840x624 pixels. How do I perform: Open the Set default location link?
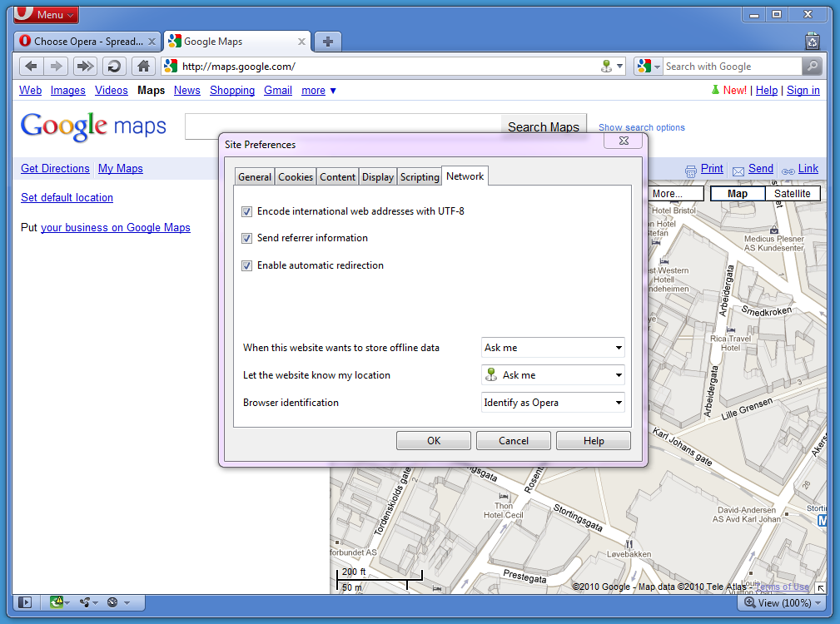[x=67, y=197]
